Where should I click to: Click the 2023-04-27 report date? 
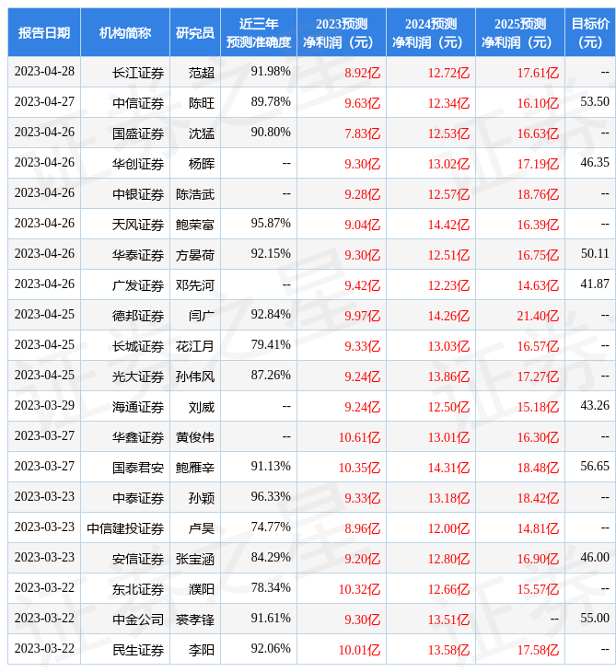click(x=44, y=101)
